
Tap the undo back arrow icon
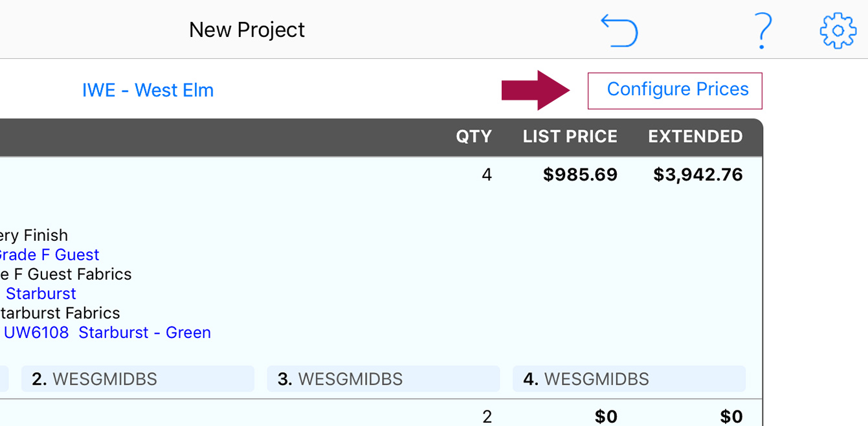619,31
